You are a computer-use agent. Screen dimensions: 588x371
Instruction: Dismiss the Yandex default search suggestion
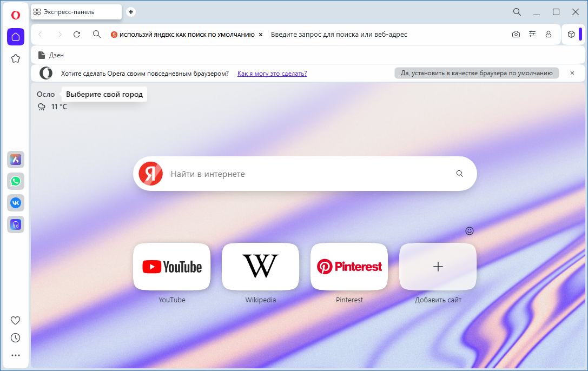tap(261, 35)
